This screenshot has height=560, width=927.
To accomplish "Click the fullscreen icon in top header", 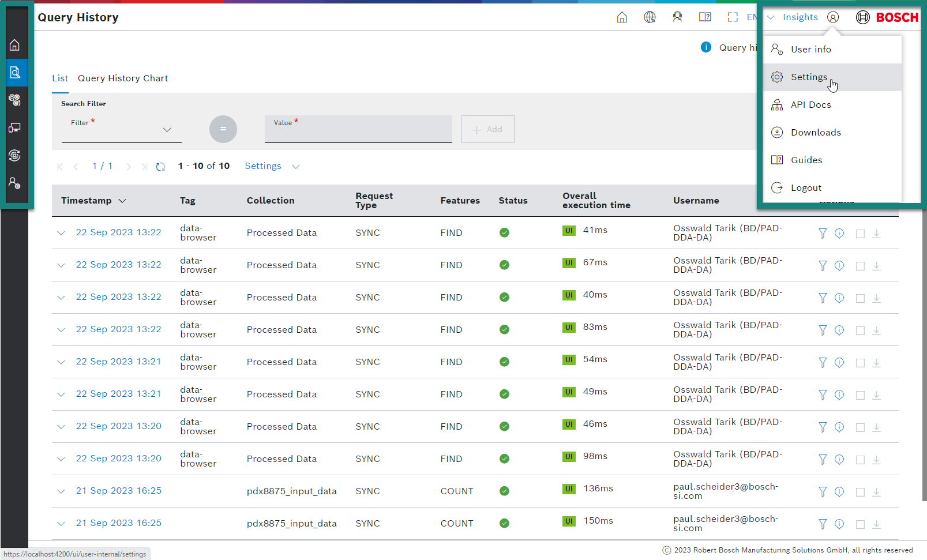I will point(733,17).
